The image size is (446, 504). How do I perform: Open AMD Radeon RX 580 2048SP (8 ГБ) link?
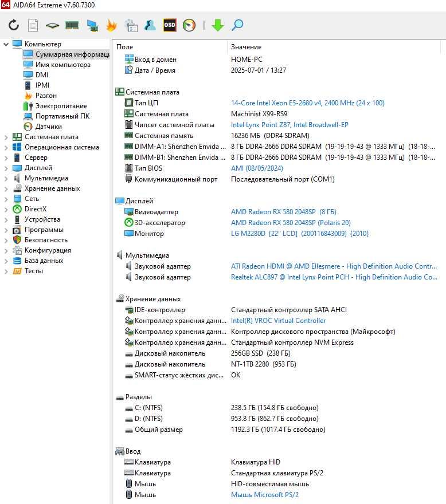coord(284,212)
